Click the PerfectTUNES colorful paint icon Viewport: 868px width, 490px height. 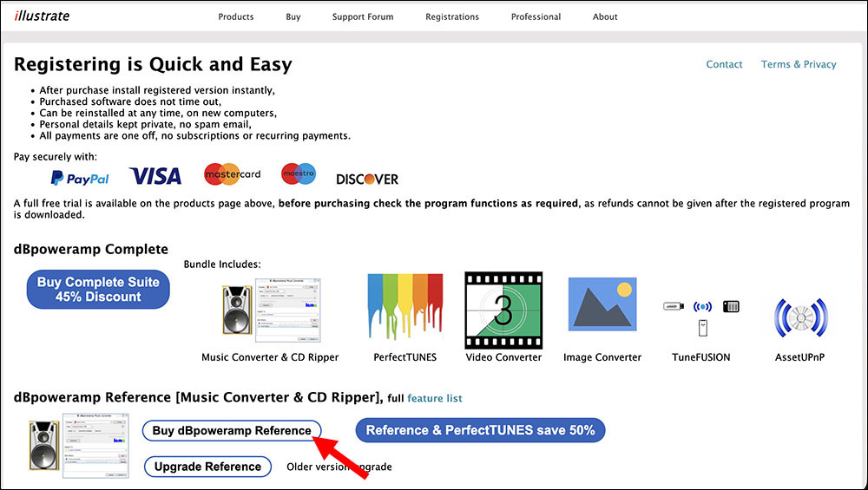click(404, 310)
